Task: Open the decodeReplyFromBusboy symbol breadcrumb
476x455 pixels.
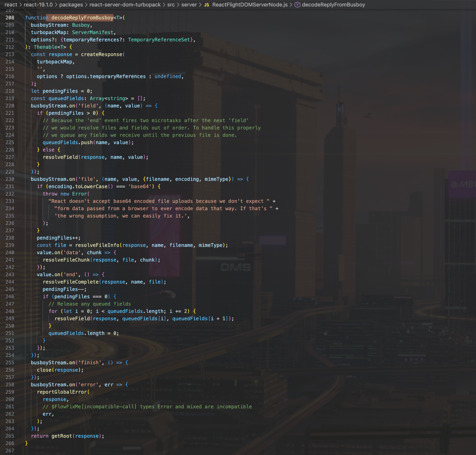Action: (333, 5)
